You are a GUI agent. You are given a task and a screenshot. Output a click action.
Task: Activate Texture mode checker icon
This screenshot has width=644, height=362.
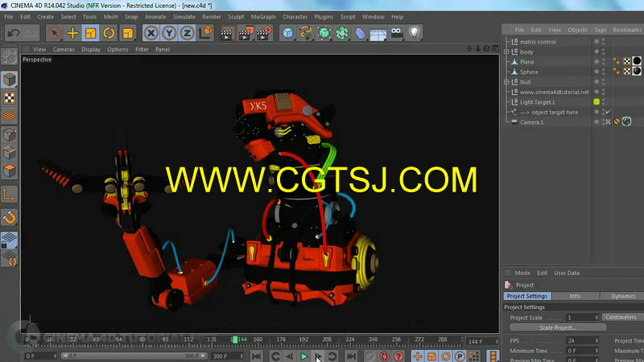10,97
